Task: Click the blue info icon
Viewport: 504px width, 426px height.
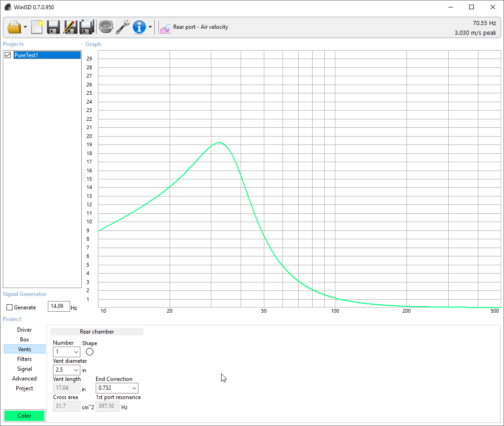Action: coord(139,27)
